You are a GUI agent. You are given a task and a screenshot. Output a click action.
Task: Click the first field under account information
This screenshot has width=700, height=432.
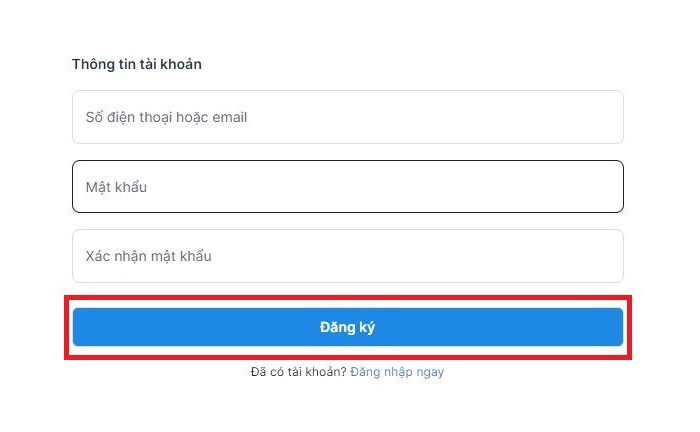[347, 117]
